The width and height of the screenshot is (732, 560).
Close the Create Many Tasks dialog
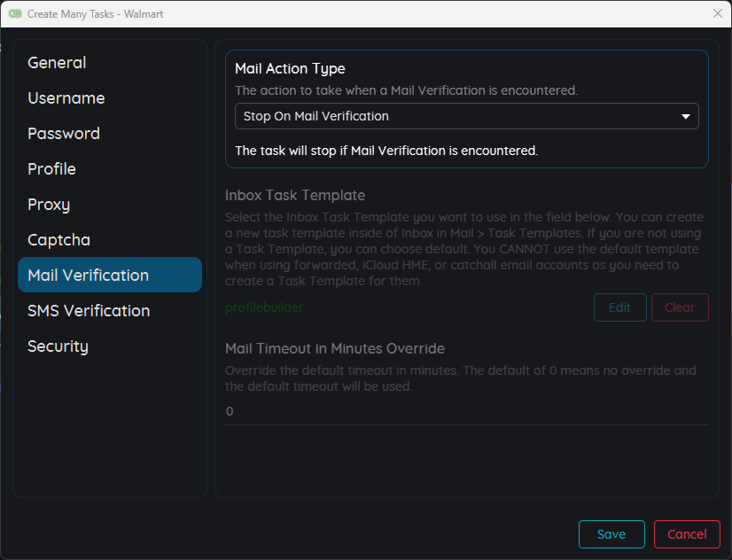[718, 13]
